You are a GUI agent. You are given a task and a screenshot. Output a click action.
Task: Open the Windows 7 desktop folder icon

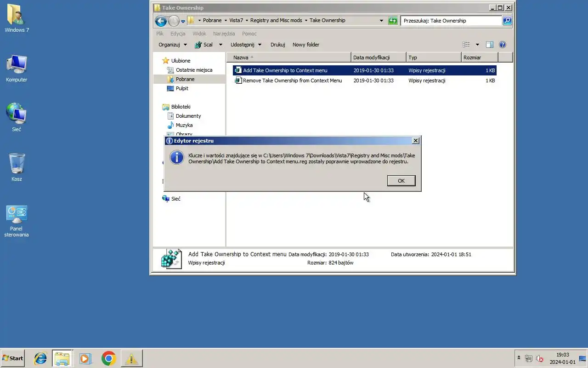17,19
